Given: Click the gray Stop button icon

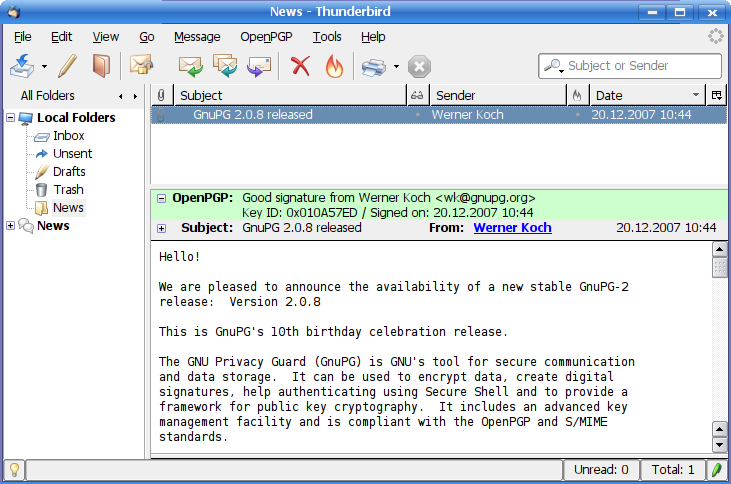Looking at the screenshot, I should pos(419,67).
